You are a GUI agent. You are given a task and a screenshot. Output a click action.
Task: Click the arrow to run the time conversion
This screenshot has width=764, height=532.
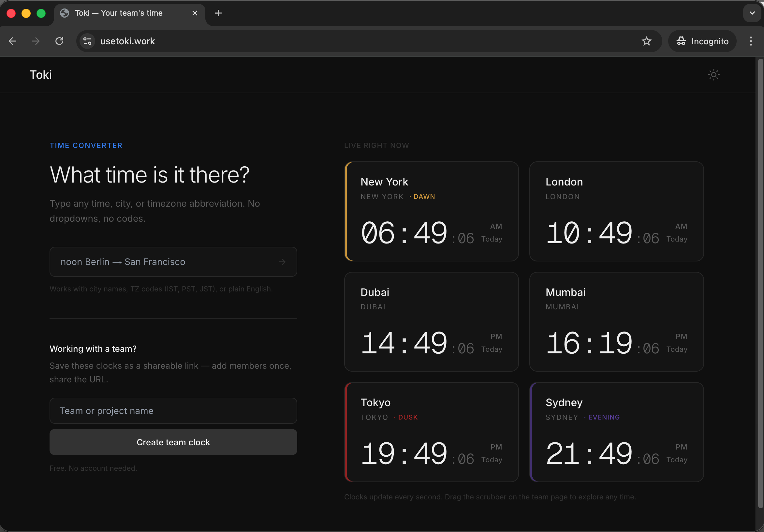pos(282,262)
